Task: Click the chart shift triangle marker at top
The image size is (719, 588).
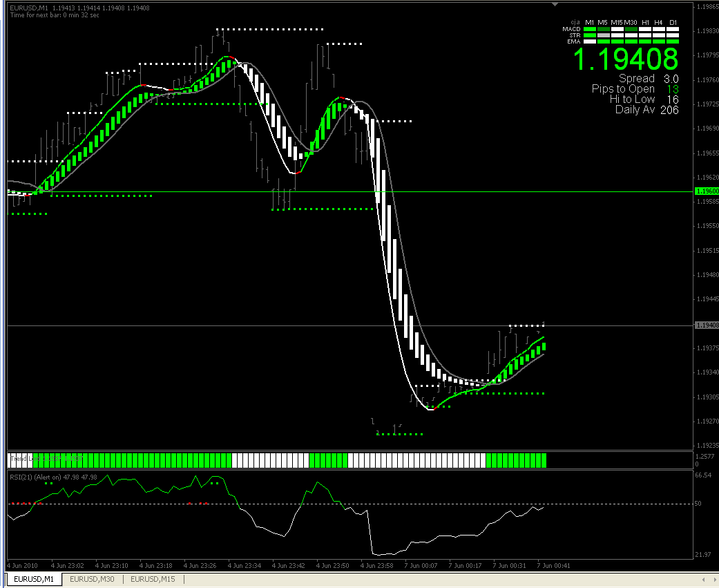Action: [x=555, y=4]
